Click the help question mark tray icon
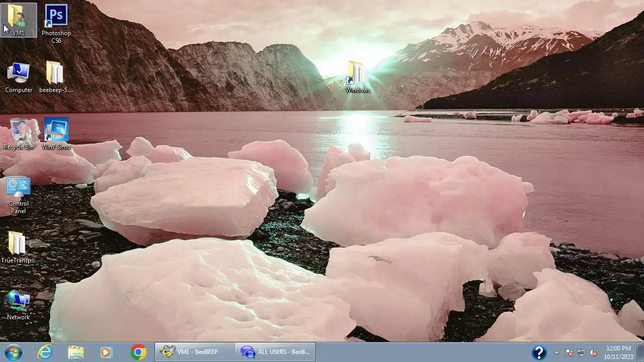 point(539,352)
